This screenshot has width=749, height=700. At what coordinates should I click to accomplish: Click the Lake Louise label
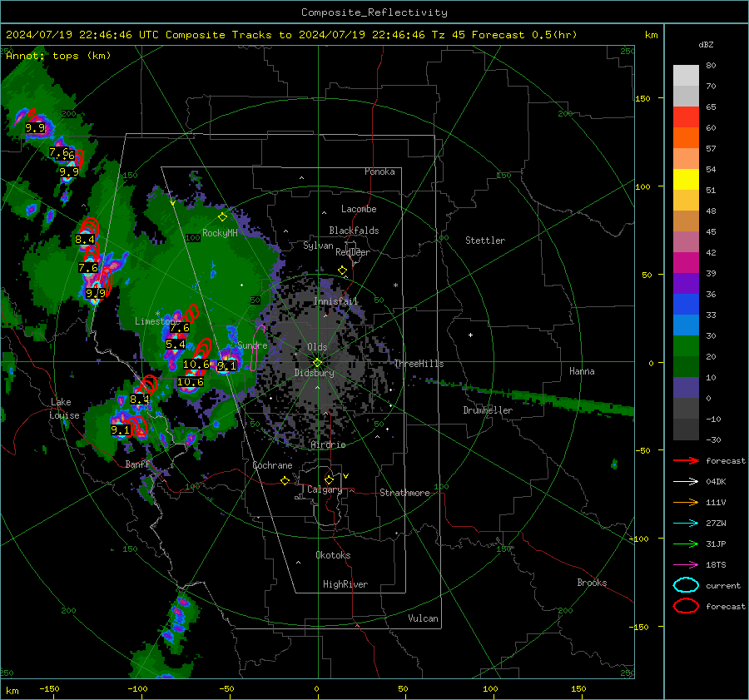click(65, 409)
